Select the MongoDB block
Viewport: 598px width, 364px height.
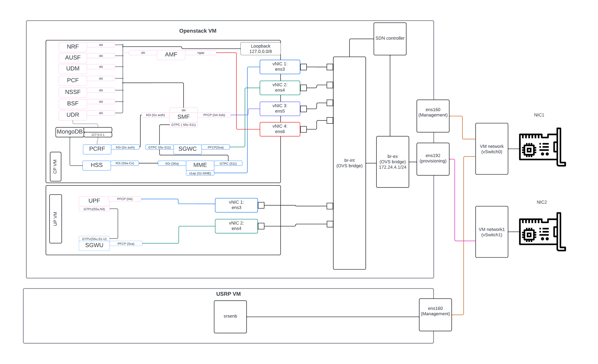click(70, 132)
